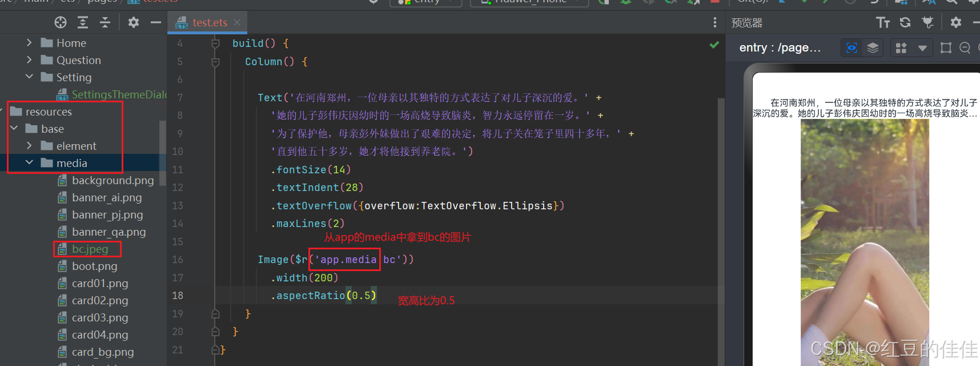The height and width of the screenshot is (366, 980).
Task: Open previewer settings gear icon
Action: click(x=956, y=22)
